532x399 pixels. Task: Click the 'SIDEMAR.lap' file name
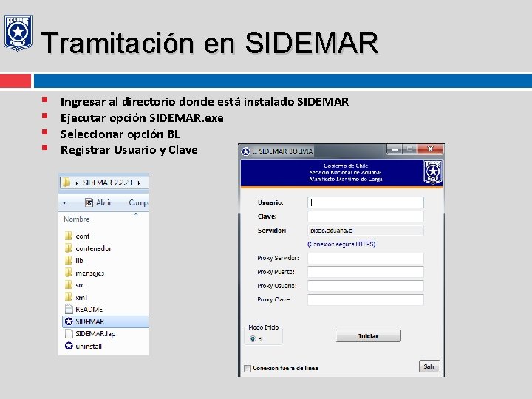click(x=95, y=334)
